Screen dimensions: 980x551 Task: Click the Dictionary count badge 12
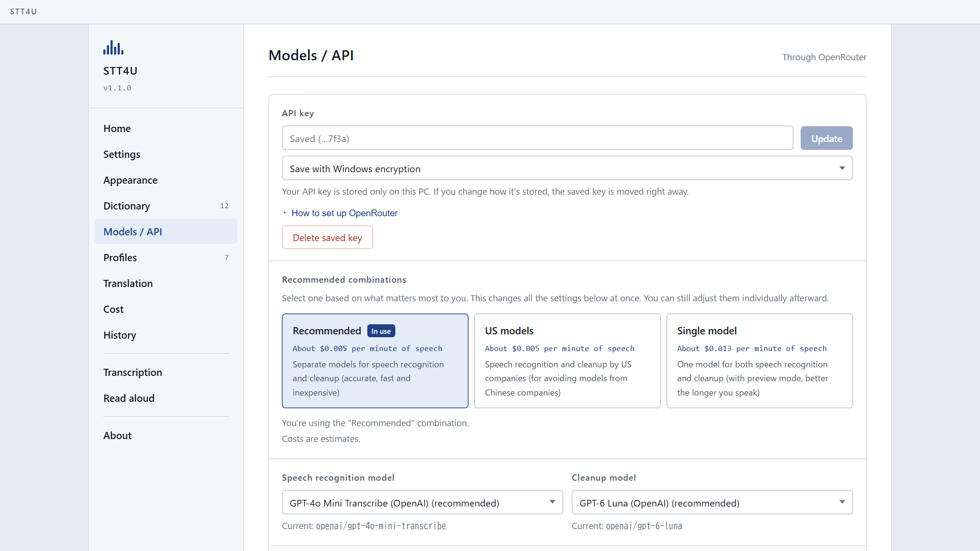(224, 206)
